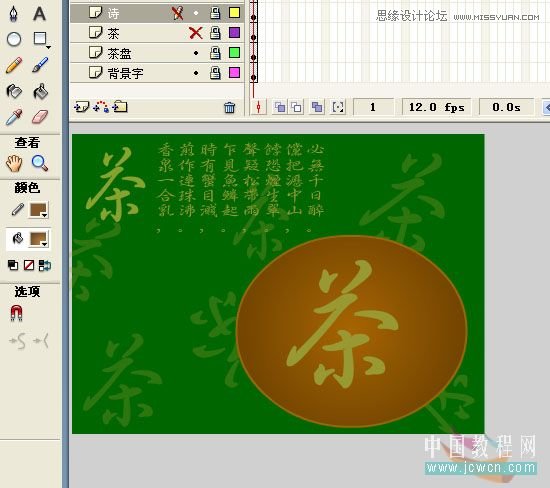Delete layer using trash can button
Image resolution: width=550 pixels, height=488 pixels.
(x=229, y=107)
